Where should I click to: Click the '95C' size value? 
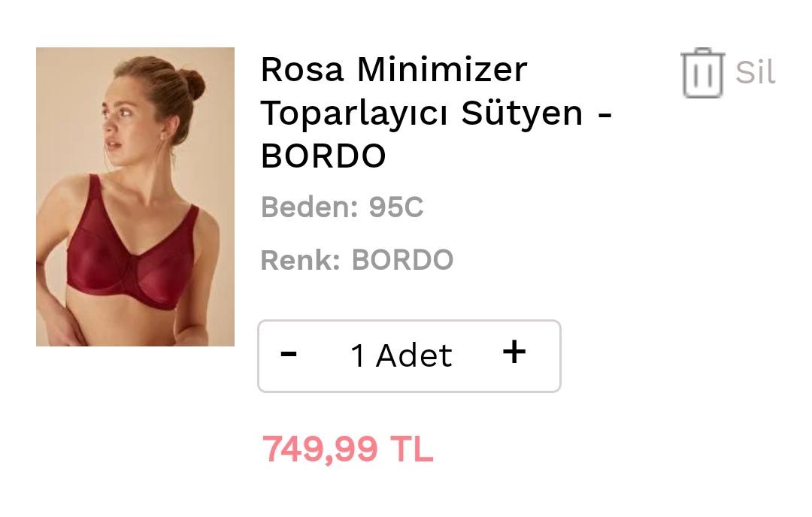(x=396, y=207)
